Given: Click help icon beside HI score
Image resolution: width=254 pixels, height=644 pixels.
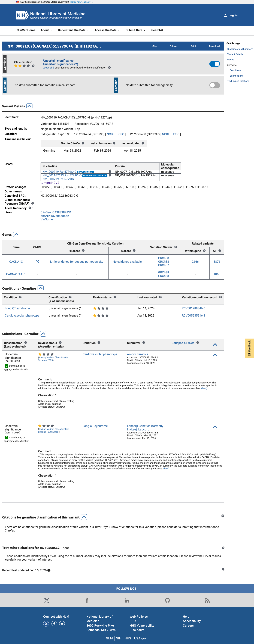Looking at the screenshot, I should point(83,251).
